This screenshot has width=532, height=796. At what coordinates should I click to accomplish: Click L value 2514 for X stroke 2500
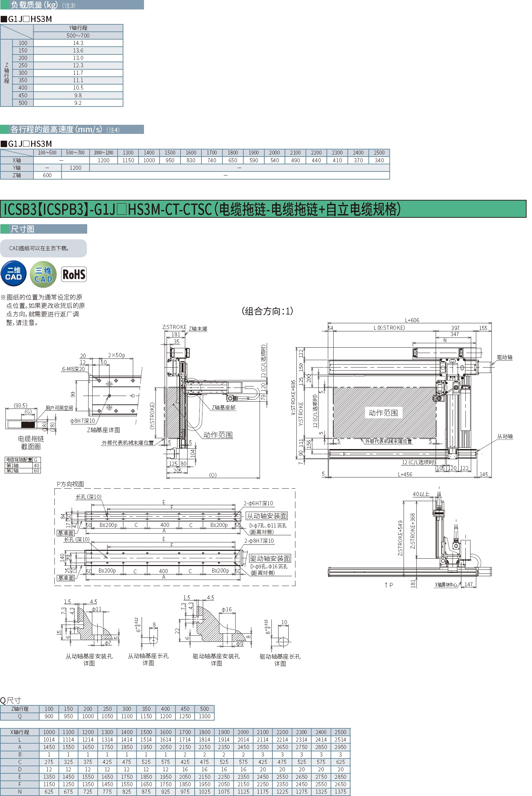(340, 739)
